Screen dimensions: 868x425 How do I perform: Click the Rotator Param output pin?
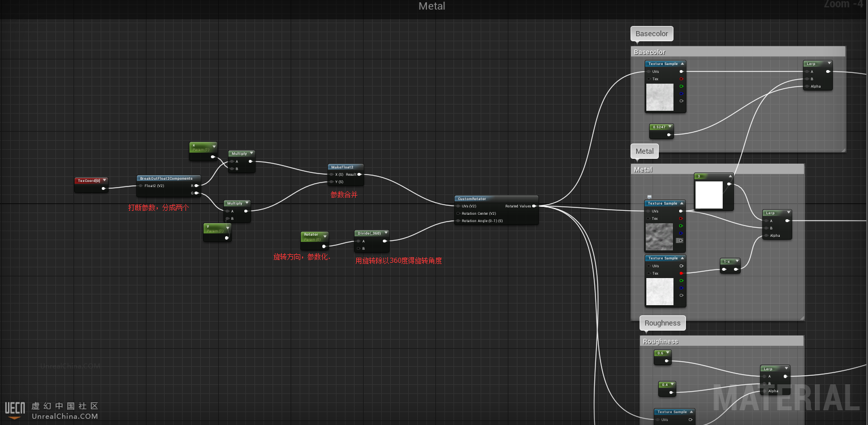[x=324, y=246]
